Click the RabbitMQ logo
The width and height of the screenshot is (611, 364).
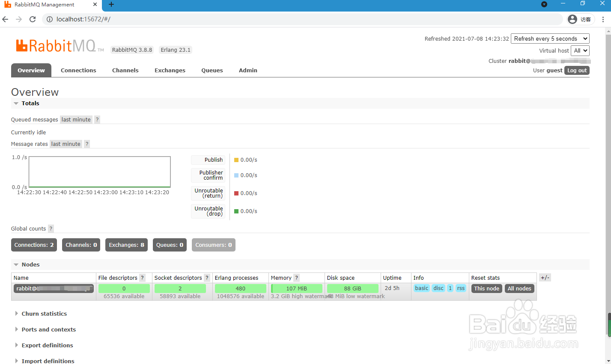60,45
